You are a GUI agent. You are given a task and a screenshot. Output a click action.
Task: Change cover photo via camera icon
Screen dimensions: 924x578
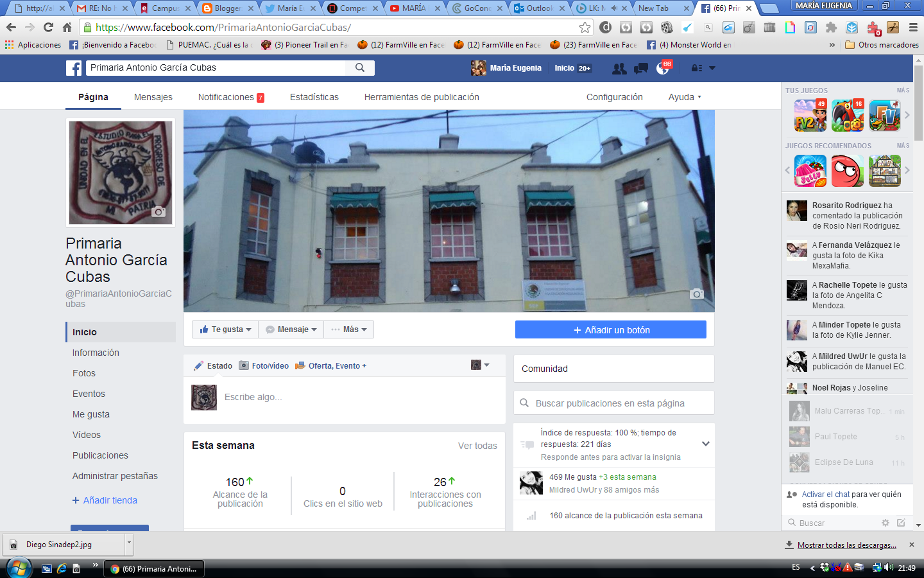pyautogui.click(x=697, y=294)
